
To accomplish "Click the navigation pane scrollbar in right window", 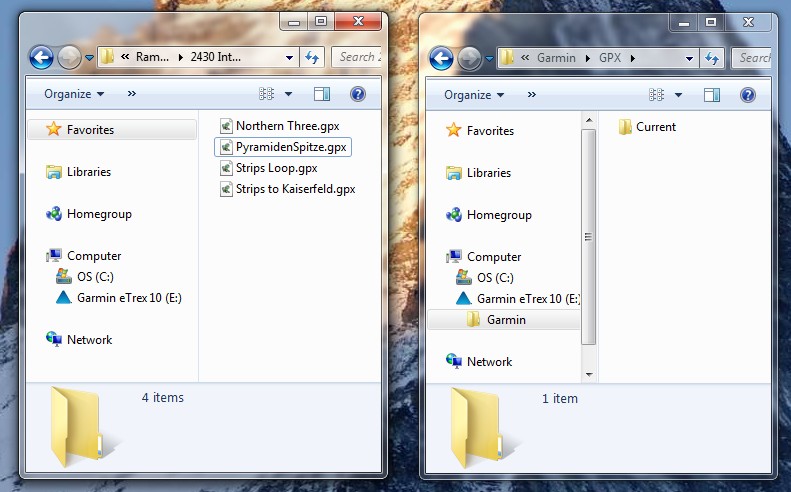I will pos(589,240).
